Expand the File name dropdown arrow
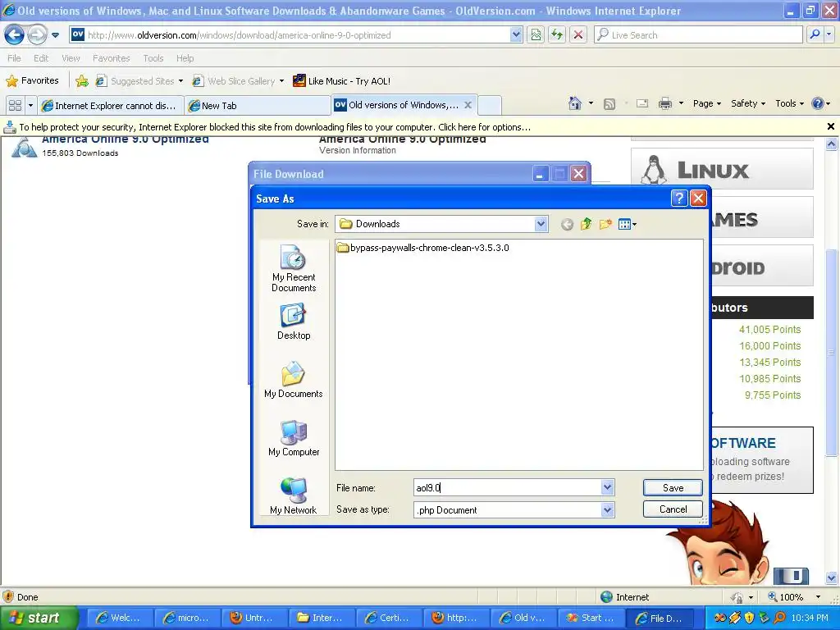The image size is (840, 630). click(607, 487)
